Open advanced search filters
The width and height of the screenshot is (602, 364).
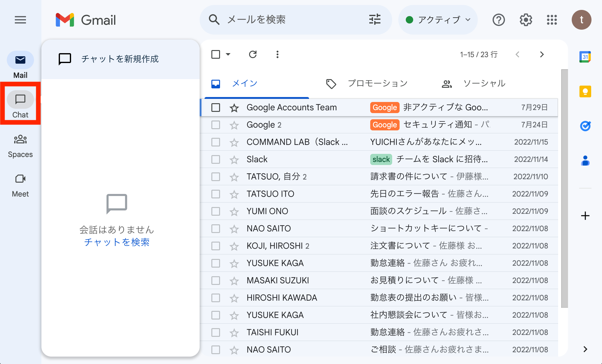375,19
